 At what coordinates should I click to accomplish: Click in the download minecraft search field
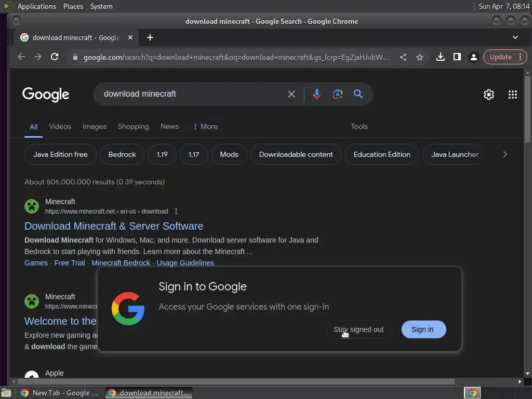coord(193,94)
